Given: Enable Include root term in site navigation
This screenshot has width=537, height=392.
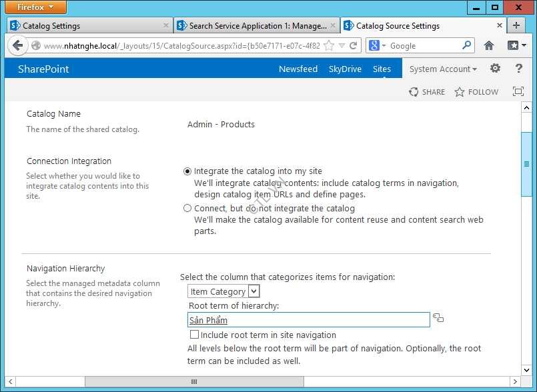Looking at the screenshot, I should (194, 335).
